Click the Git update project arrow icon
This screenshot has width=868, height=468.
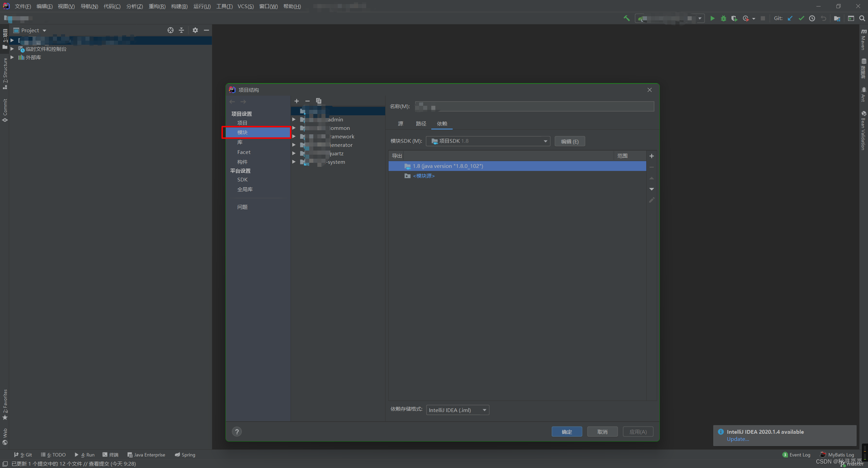coord(790,18)
